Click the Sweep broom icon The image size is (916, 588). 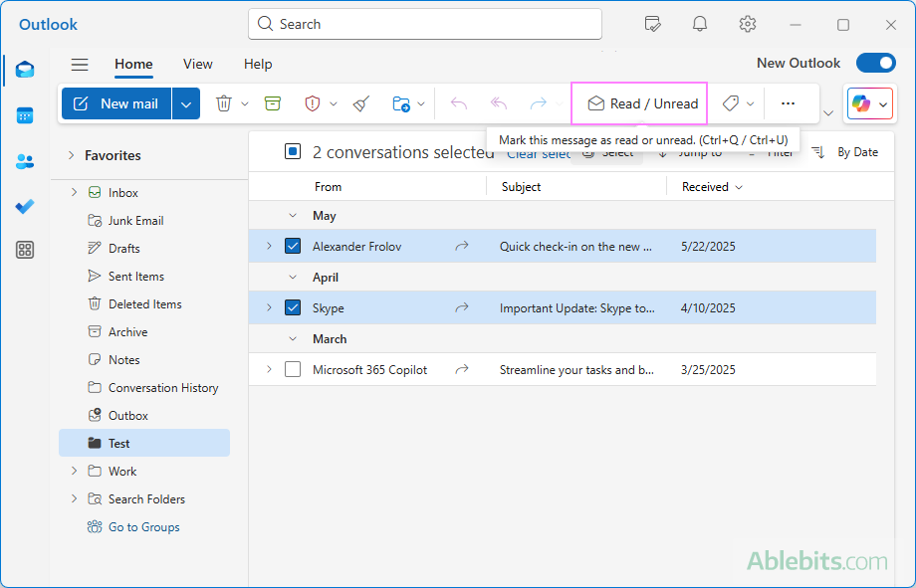tap(361, 103)
